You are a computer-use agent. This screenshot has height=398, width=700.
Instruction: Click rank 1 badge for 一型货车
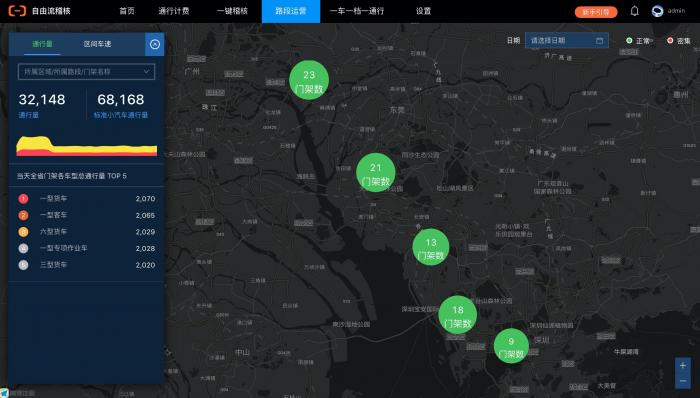coord(23,199)
